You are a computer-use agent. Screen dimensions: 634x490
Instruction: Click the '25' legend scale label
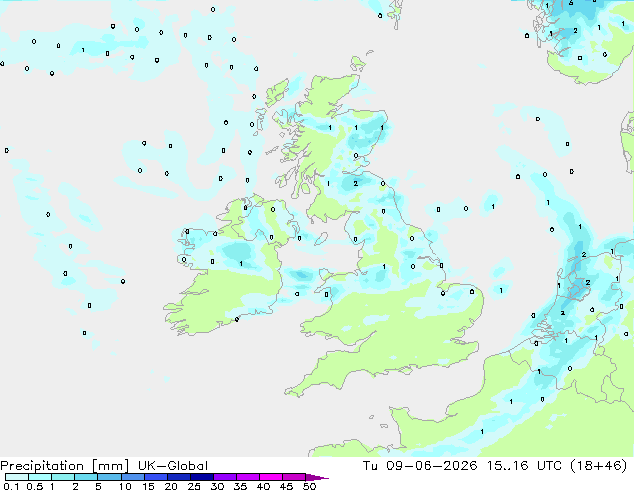[194, 486]
